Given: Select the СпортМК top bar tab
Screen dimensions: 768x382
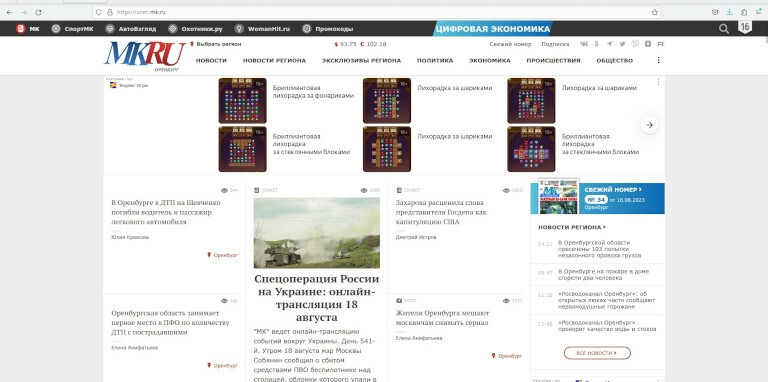Looking at the screenshot, I should pyautogui.click(x=72, y=29).
